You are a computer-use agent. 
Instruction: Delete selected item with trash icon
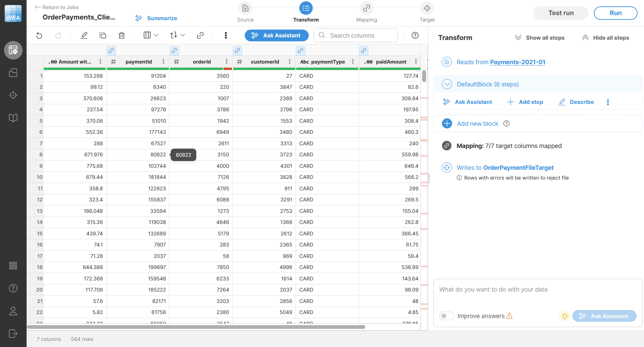[122, 35]
